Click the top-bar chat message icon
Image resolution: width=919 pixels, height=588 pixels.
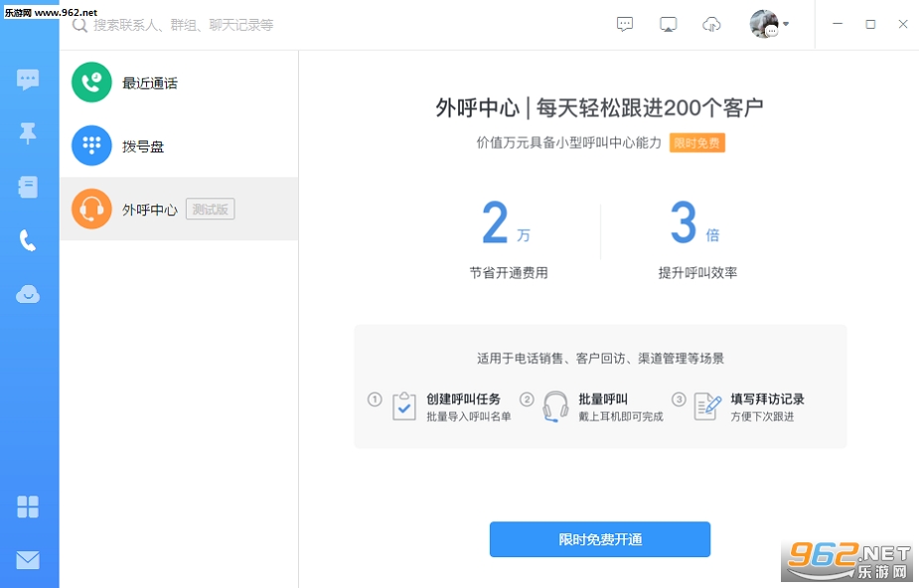(625, 24)
